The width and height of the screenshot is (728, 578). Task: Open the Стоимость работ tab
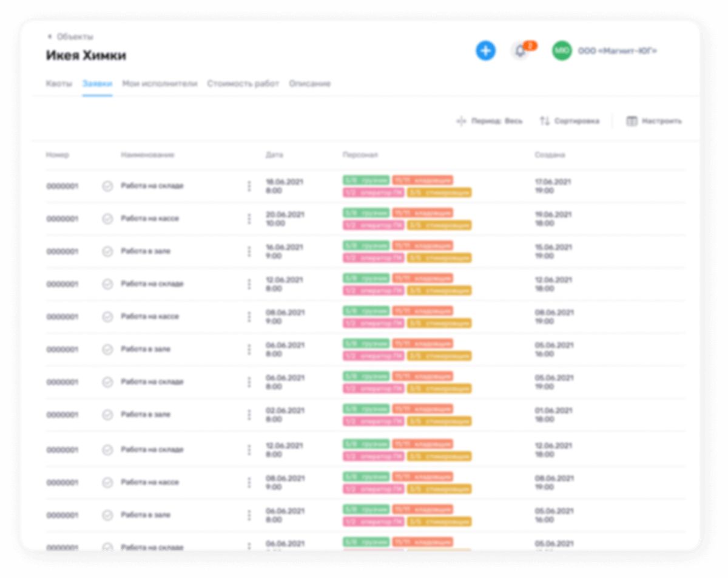click(243, 84)
